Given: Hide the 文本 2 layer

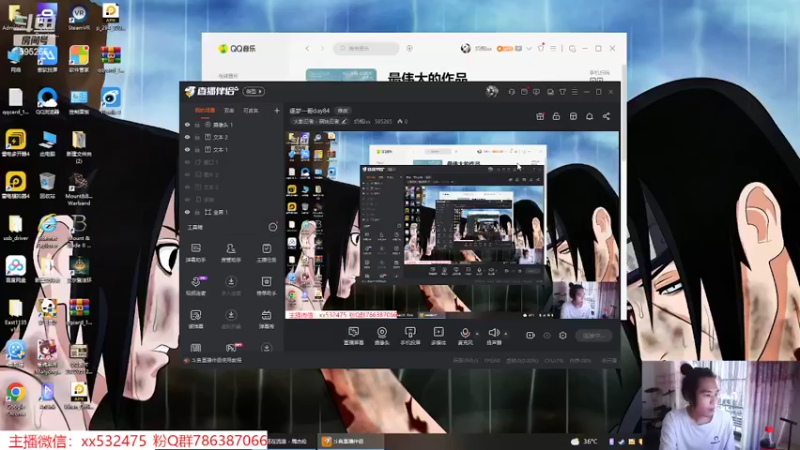Looking at the screenshot, I should tap(187, 137).
